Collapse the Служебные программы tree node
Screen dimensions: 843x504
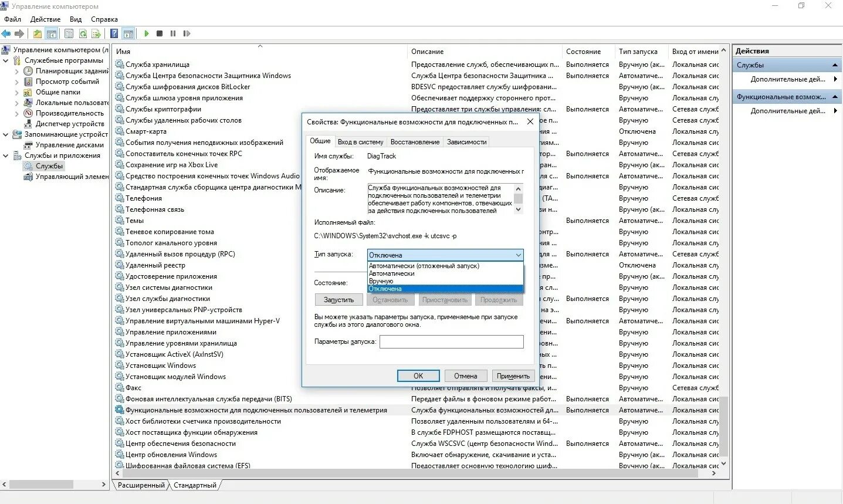pos(6,60)
